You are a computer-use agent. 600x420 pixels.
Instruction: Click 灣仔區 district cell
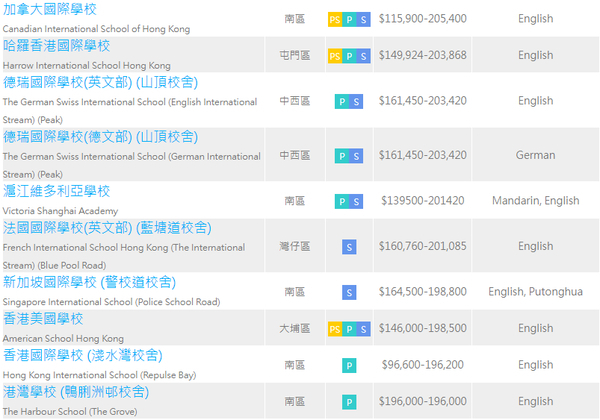pyautogui.click(x=295, y=246)
